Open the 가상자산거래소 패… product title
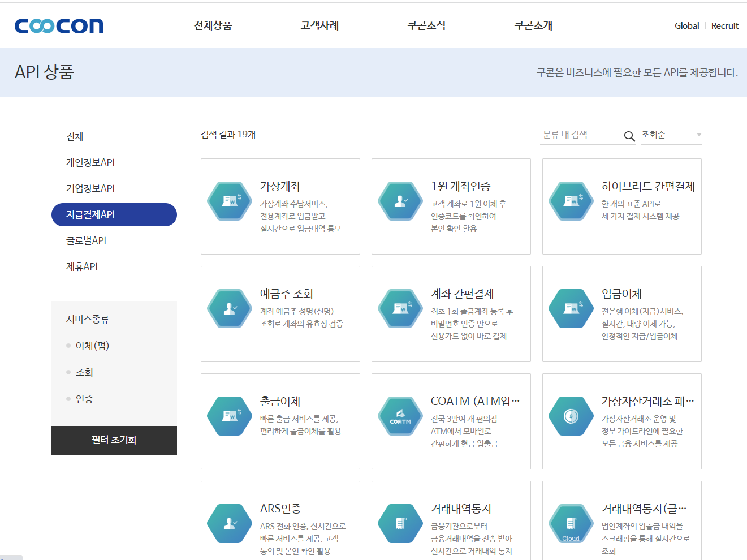The height and width of the screenshot is (560, 747). point(647,401)
